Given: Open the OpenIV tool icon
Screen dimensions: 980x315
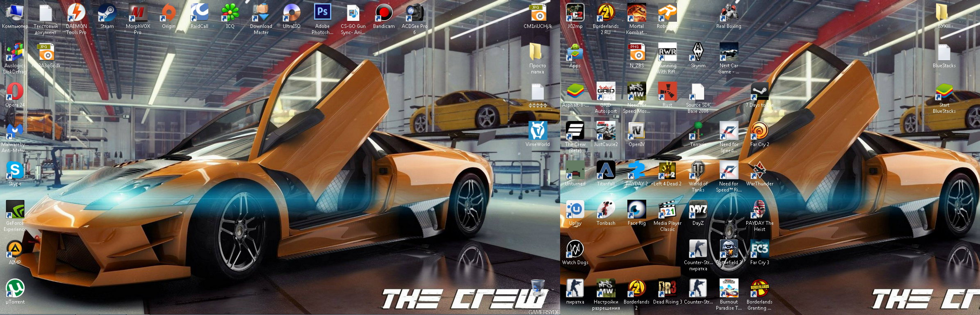Looking at the screenshot, I should 636,131.
